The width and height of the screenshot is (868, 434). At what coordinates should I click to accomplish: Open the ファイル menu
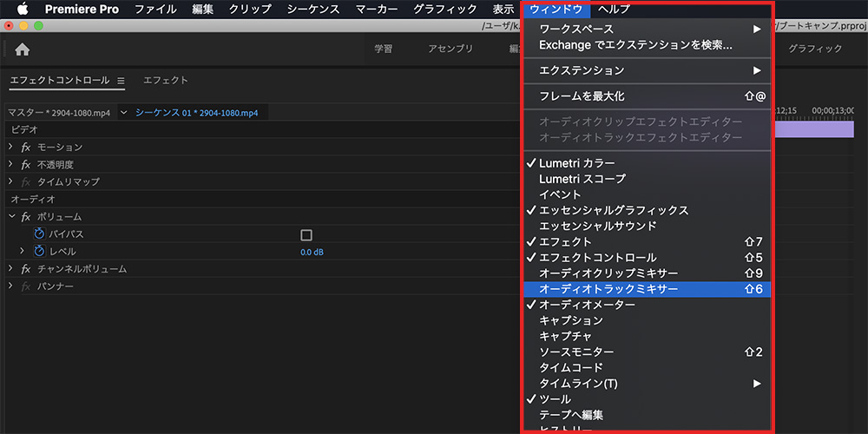tap(155, 9)
